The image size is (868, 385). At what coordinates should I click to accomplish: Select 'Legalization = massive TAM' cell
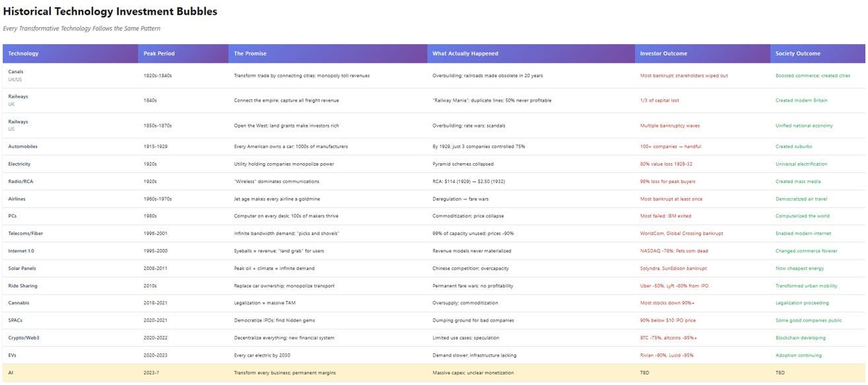tap(328, 303)
